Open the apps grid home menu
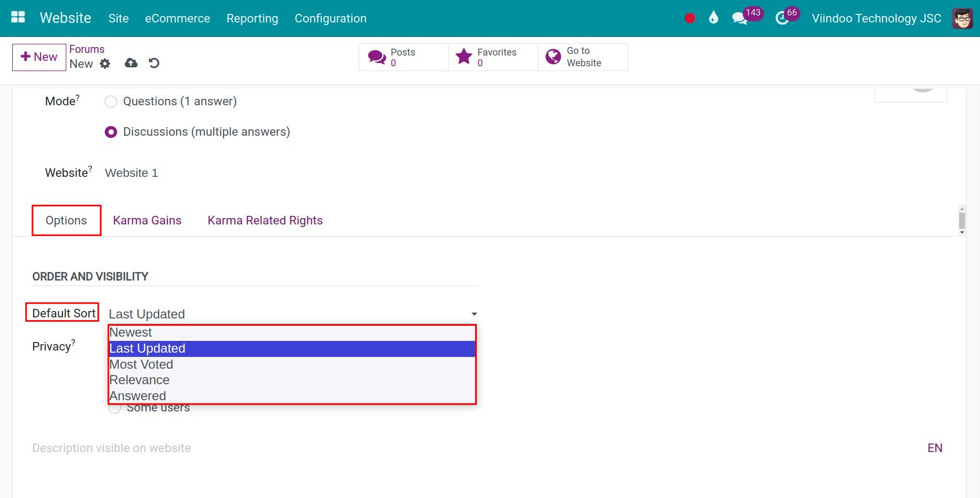This screenshot has width=980, height=498. coord(18,18)
